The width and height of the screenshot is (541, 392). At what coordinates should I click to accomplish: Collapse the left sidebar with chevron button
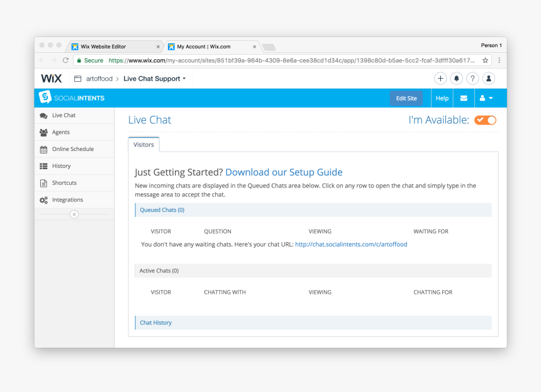(x=74, y=215)
